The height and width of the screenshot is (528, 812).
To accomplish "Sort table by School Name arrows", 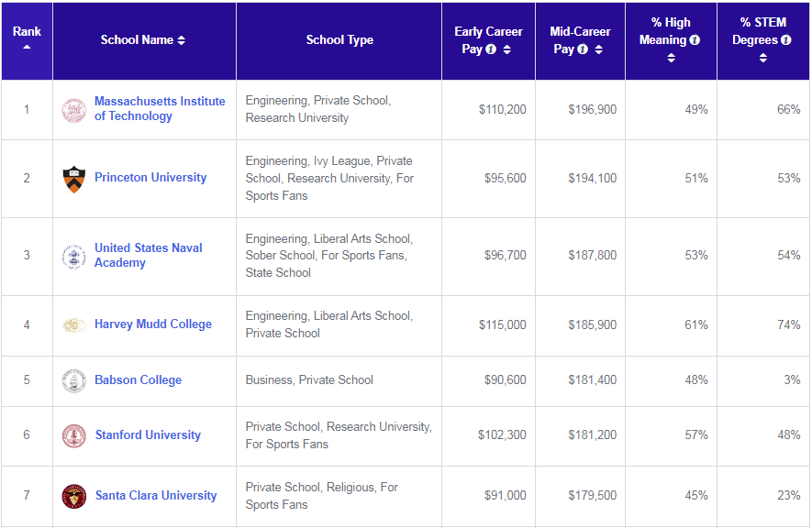I will [x=182, y=40].
